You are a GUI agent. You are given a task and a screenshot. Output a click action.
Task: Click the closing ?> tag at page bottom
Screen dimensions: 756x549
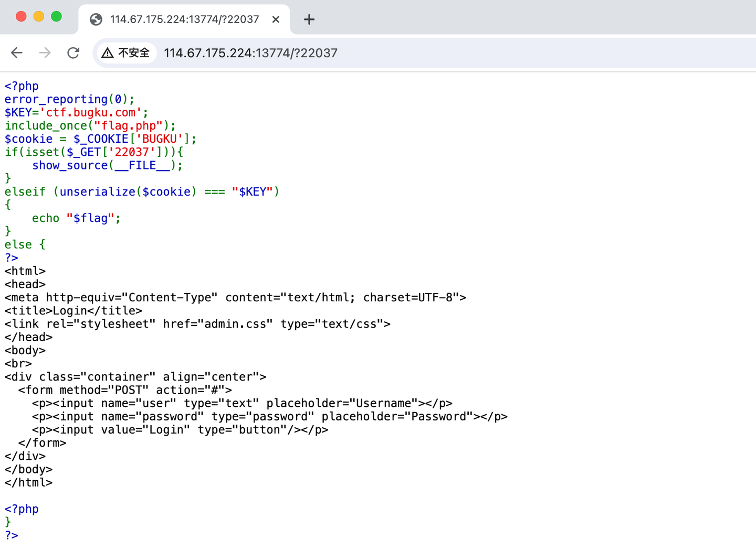(x=10, y=535)
